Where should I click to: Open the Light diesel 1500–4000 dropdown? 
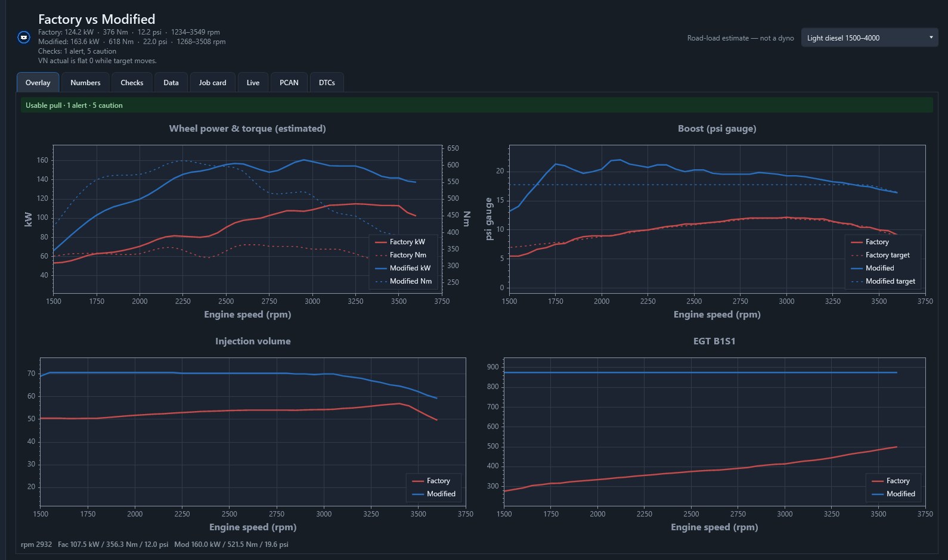coord(869,38)
